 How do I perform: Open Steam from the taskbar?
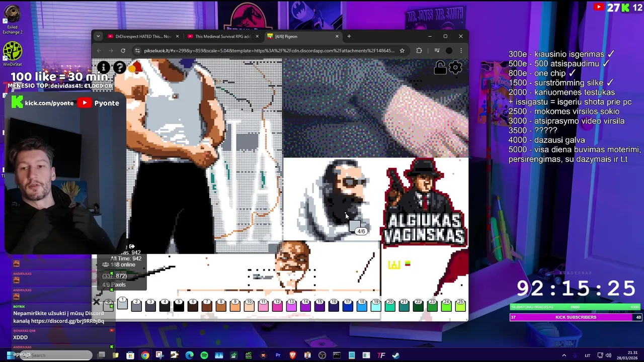click(396, 355)
